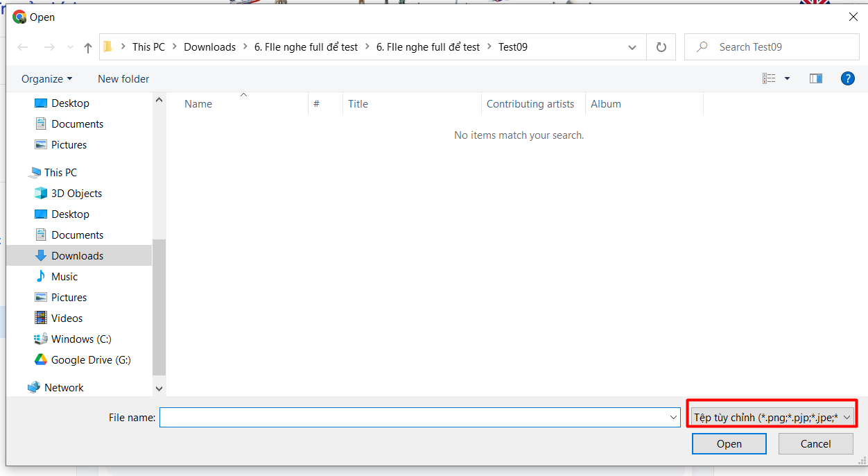Click the Cancel button

tap(815, 443)
